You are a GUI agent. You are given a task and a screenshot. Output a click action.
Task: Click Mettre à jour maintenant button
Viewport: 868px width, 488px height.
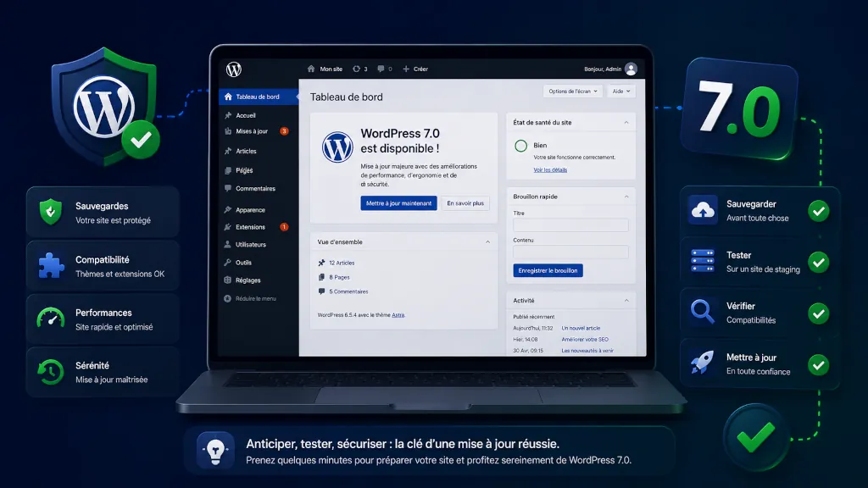(x=398, y=203)
